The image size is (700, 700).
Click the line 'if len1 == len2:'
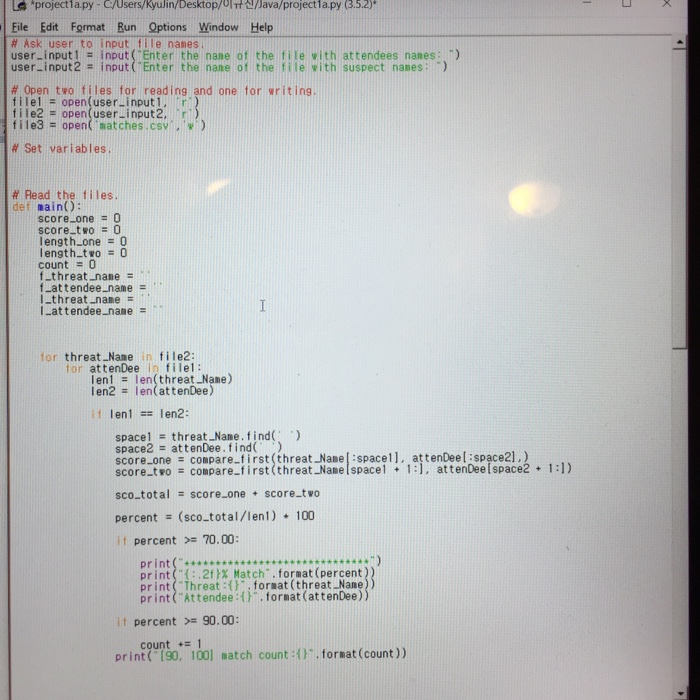click(x=140, y=414)
